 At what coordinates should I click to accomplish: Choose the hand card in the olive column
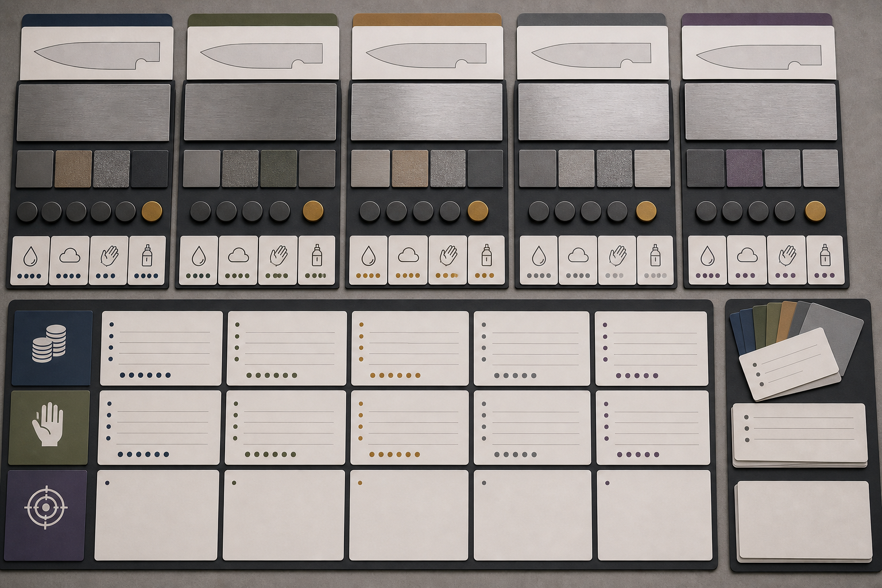[x=278, y=260]
